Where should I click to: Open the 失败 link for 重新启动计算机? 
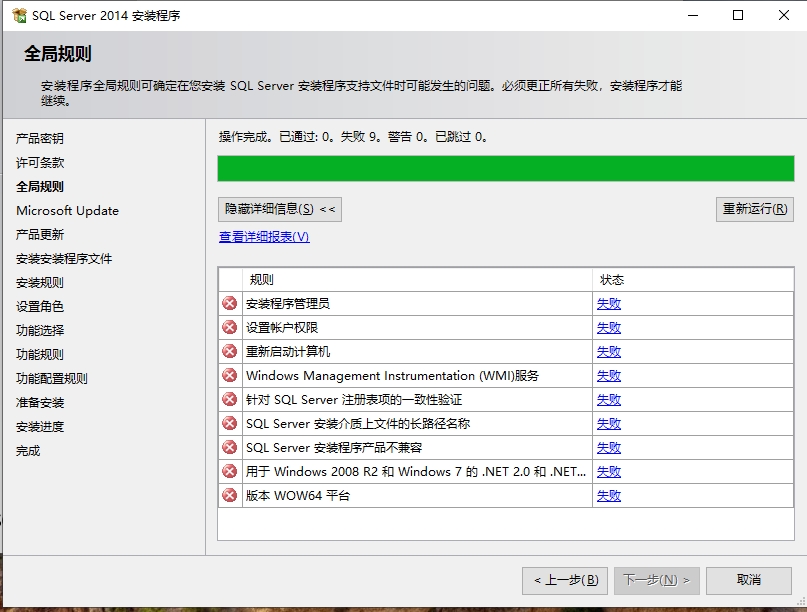click(x=609, y=352)
